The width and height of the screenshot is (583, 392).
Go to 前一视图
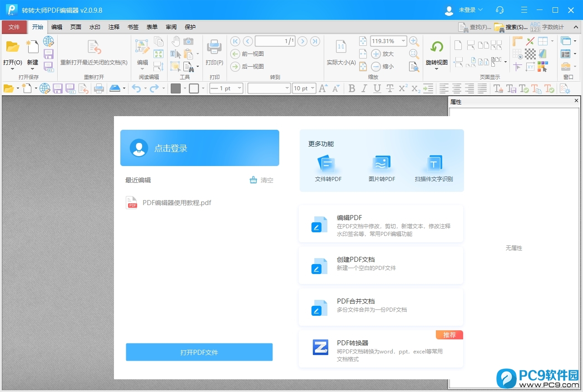247,54
